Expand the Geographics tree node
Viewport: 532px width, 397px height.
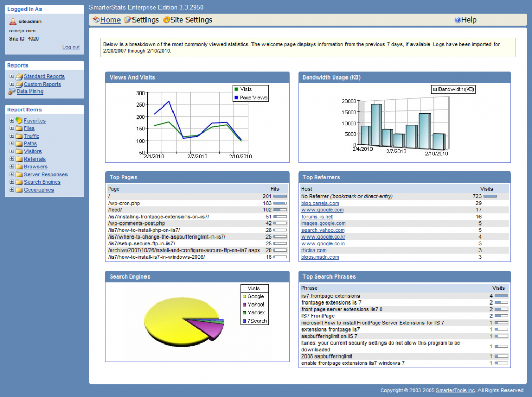pyautogui.click(x=11, y=190)
